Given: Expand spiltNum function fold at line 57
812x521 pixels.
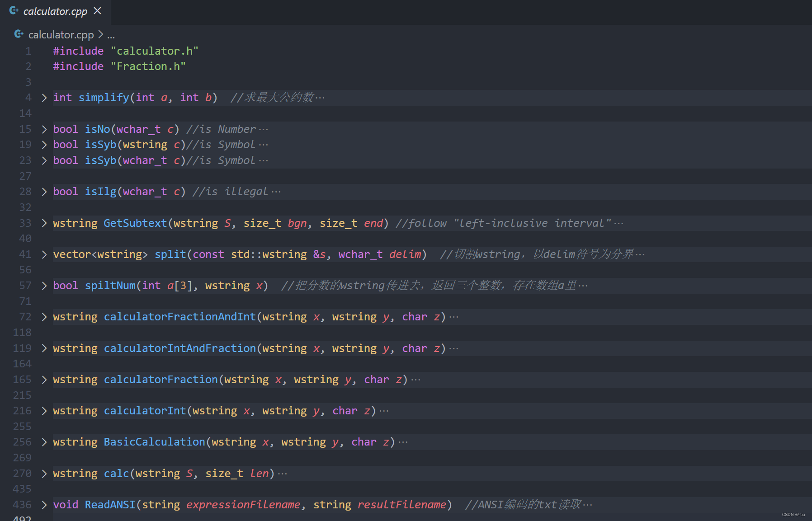Looking at the screenshot, I should click(x=44, y=286).
